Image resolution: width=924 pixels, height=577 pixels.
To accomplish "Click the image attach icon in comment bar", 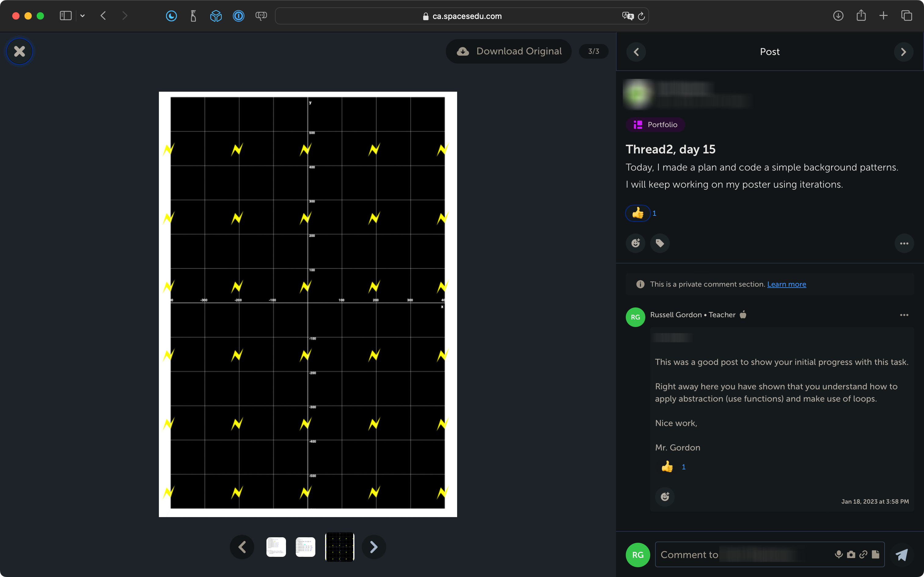I will click(x=852, y=554).
